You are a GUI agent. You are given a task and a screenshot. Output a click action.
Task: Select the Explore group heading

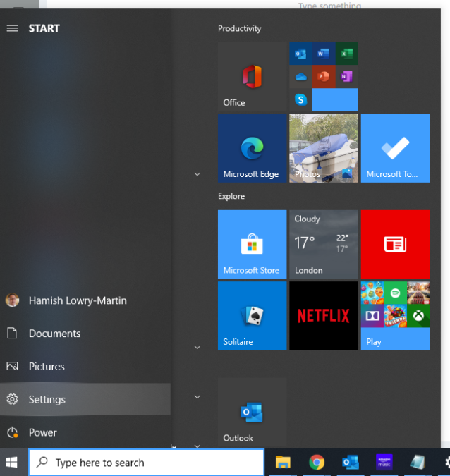231,196
